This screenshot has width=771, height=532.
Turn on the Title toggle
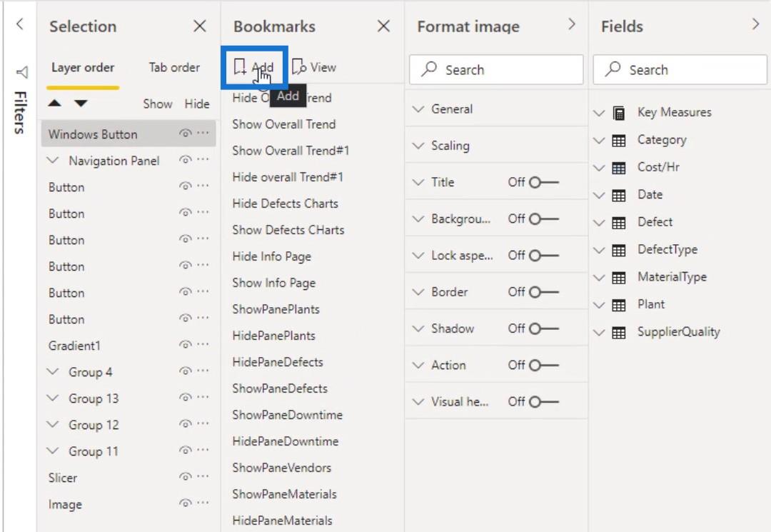543,182
